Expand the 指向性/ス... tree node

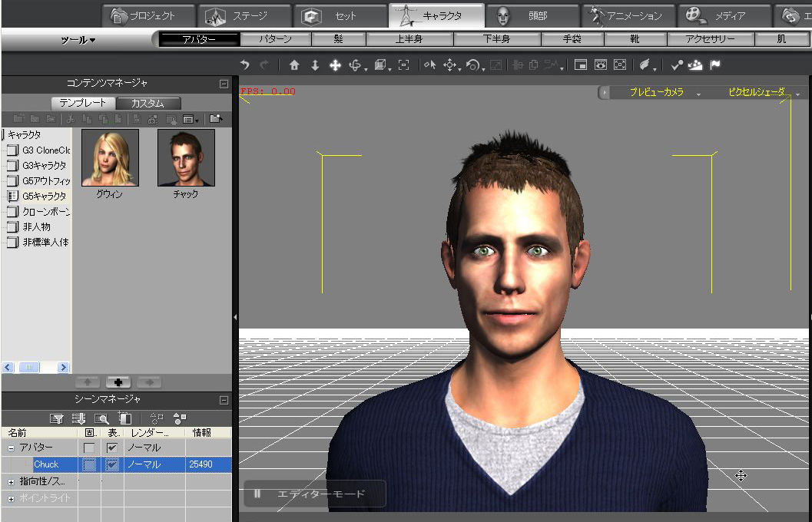[x=12, y=481]
